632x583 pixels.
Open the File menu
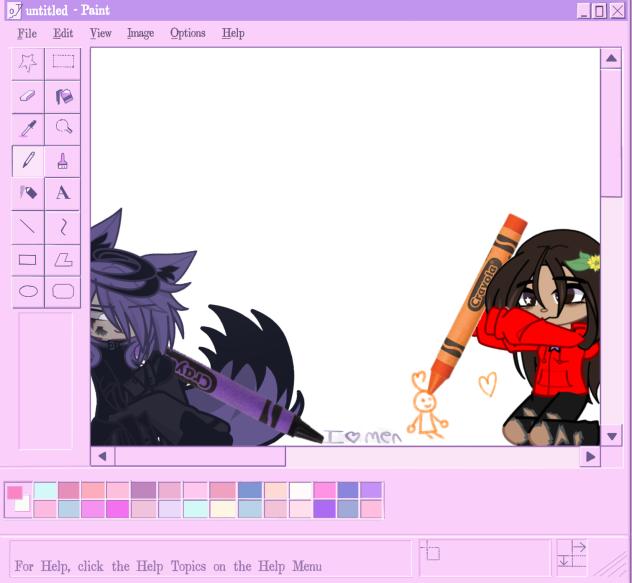27,33
